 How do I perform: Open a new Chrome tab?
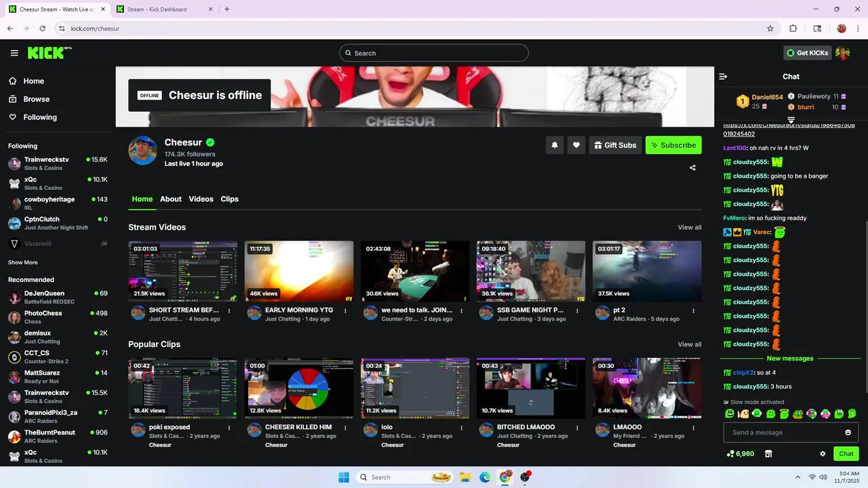226,9
